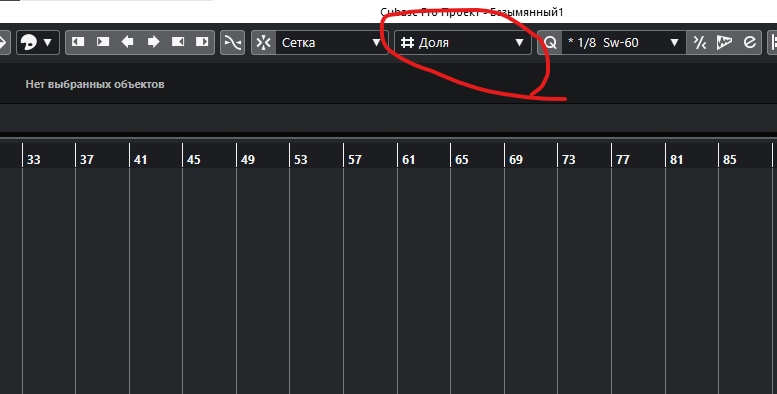This screenshot has height=394, width=777.
Task: Open the 1/8 Sw-60 quantize presets dropdown
Action: 624,43
